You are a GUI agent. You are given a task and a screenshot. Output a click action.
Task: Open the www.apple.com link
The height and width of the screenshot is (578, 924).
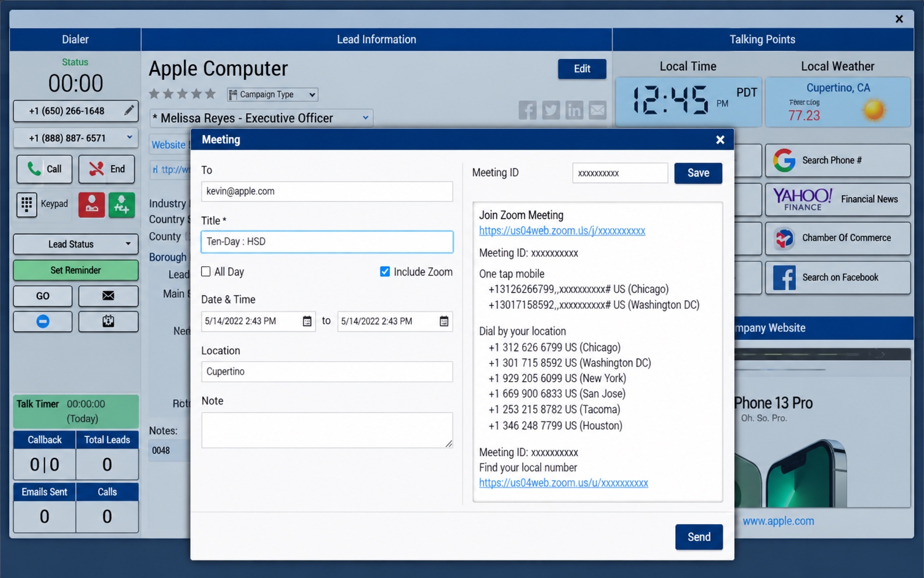tap(778, 521)
